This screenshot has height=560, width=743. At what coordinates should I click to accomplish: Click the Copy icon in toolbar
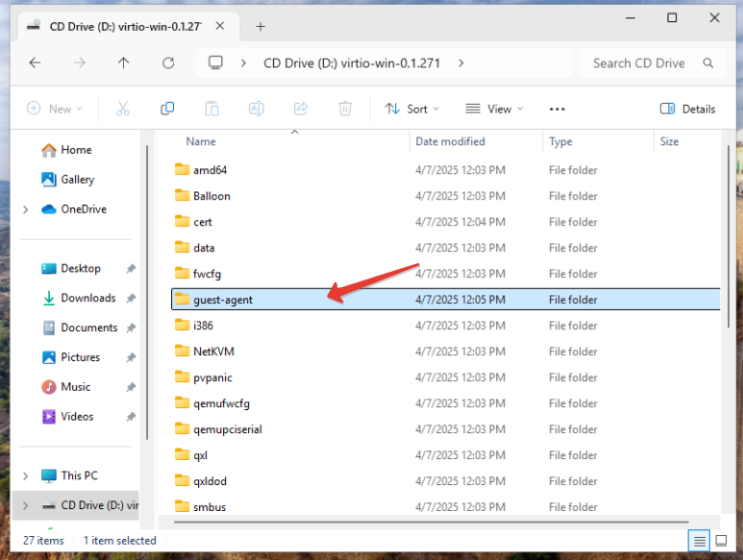[167, 109]
